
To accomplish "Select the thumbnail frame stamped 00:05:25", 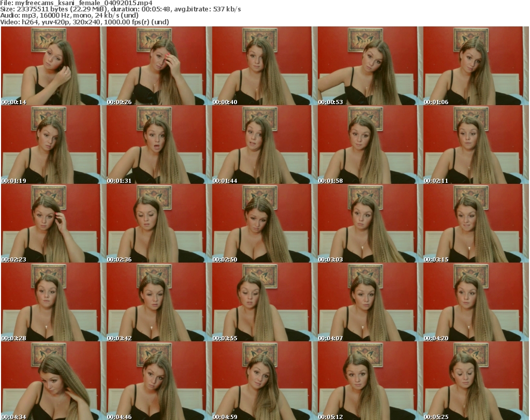I will tap(476, 381).
